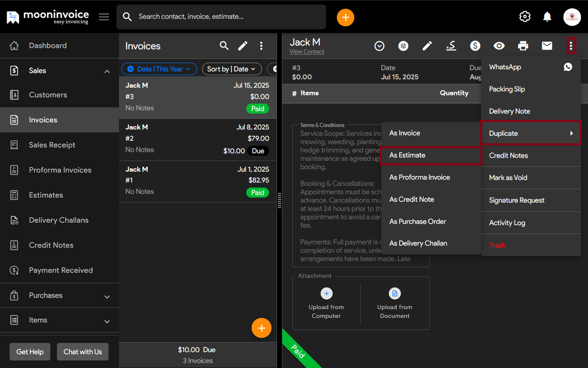Click the Dashboard home icon
The height and width of the screenshot is (368, 588).
14,45
